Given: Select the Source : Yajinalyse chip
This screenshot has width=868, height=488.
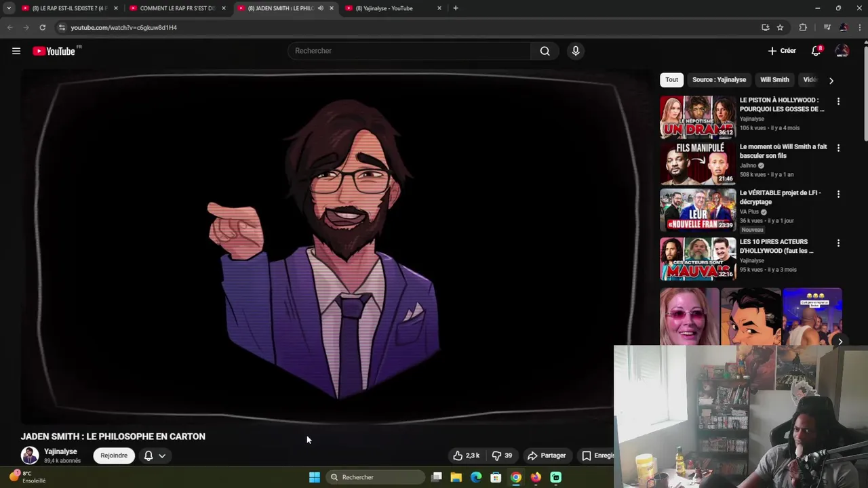Looking at the screenshot, I should tap(719, 79).
